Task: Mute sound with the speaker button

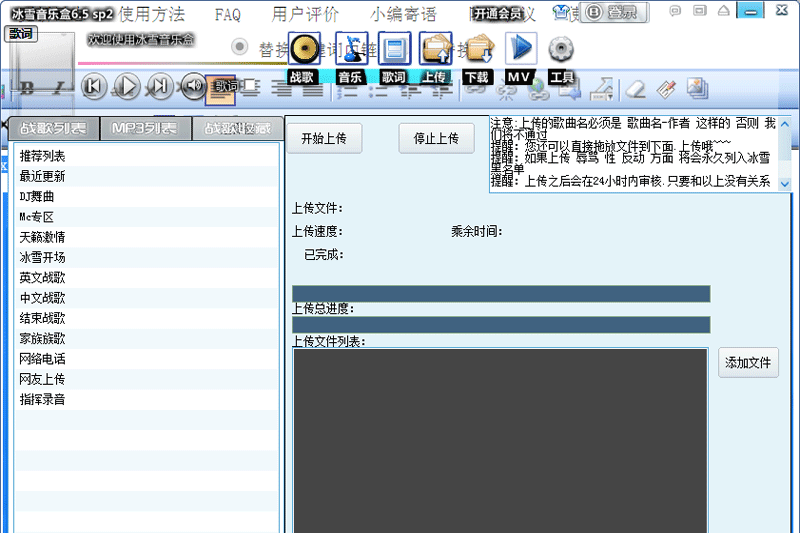Action: point(193,86)
